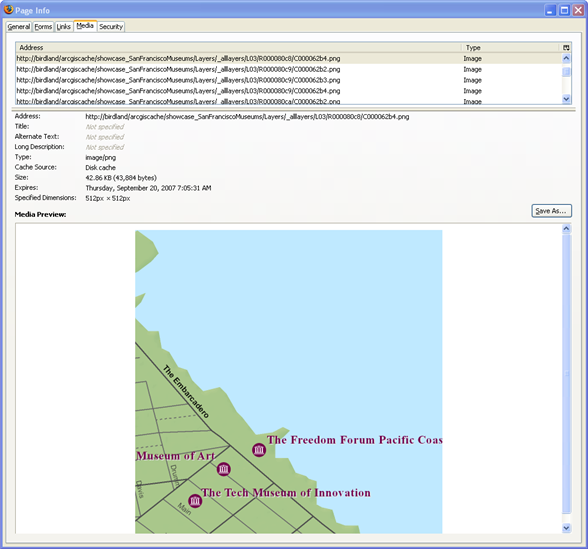Switch to the Links tab

tap(64, 27)
